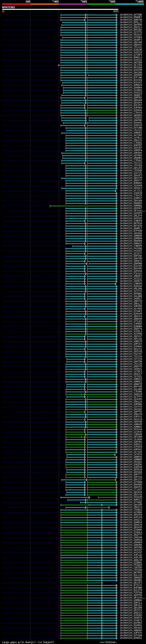The height and width of the screenshot is (644, 146).
Task: Select hit label UniRef100_Q9M624
Action: [x=131, y=85]
